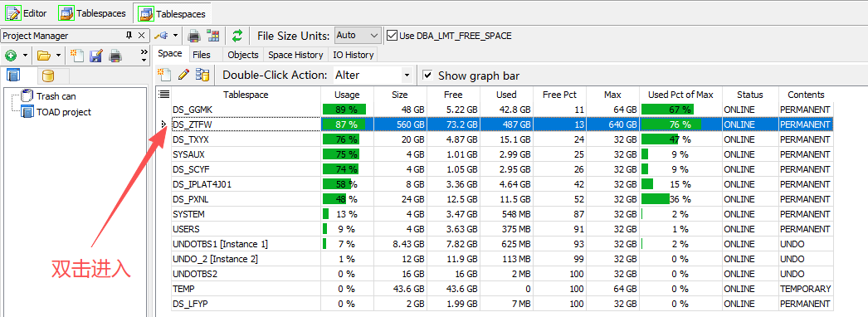Sort by the Contents column header
Image resolution: width=868 pixels, height=317 pixels.
806,95
